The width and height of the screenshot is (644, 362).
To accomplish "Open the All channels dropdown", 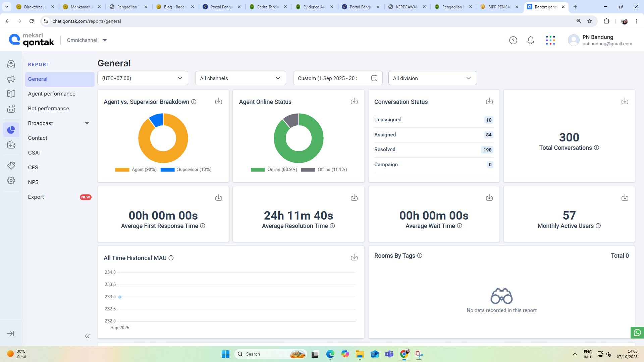I will [x=240, y=78].
